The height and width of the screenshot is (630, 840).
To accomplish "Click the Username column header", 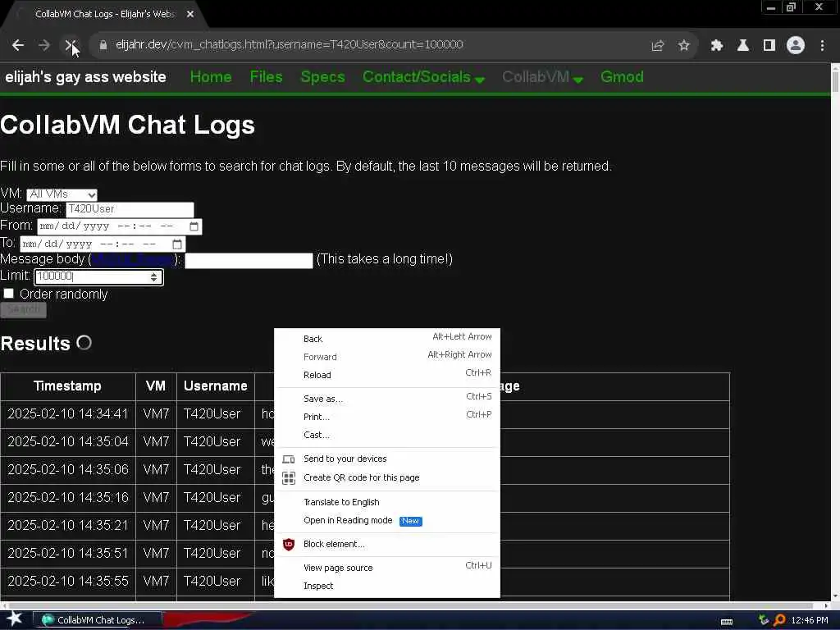I will [x=216, y=386].
